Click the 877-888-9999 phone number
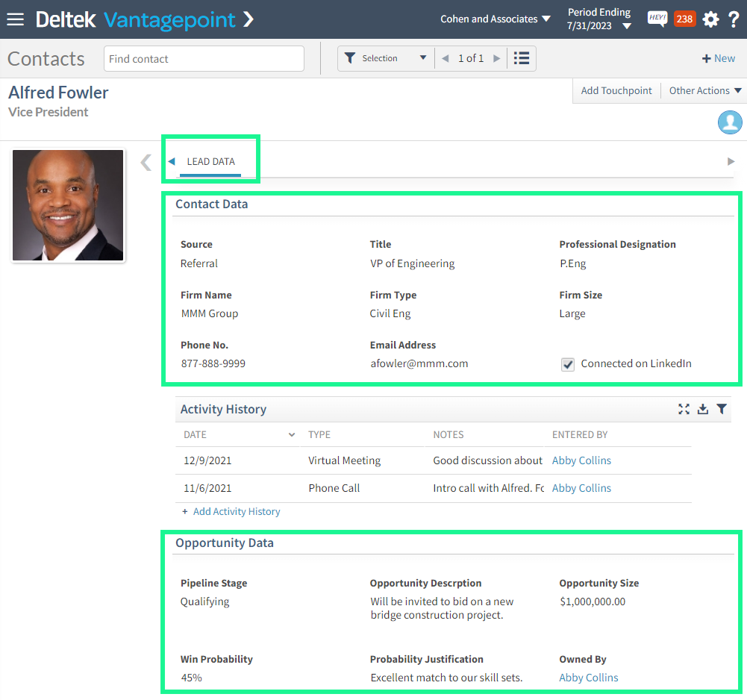Image resolution: width=747 pixels, height=700 pixels. click(213, 363)
